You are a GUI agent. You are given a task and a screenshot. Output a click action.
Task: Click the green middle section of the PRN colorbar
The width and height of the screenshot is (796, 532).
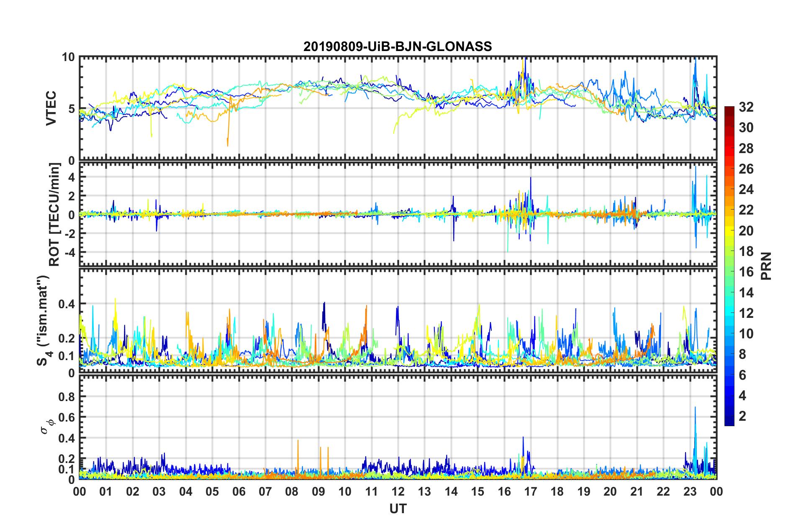729,266
